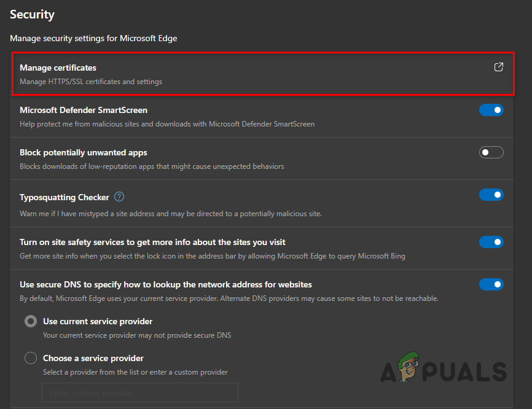Click the Security page heading
Screen dimensions: 532x409
tap(32, 14)
